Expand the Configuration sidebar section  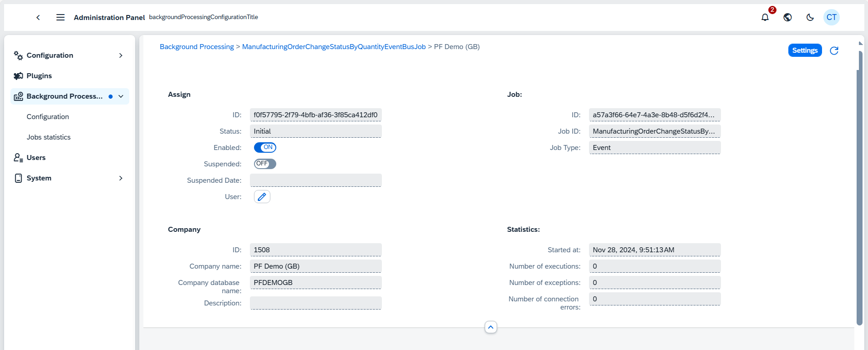click(121, 55)
